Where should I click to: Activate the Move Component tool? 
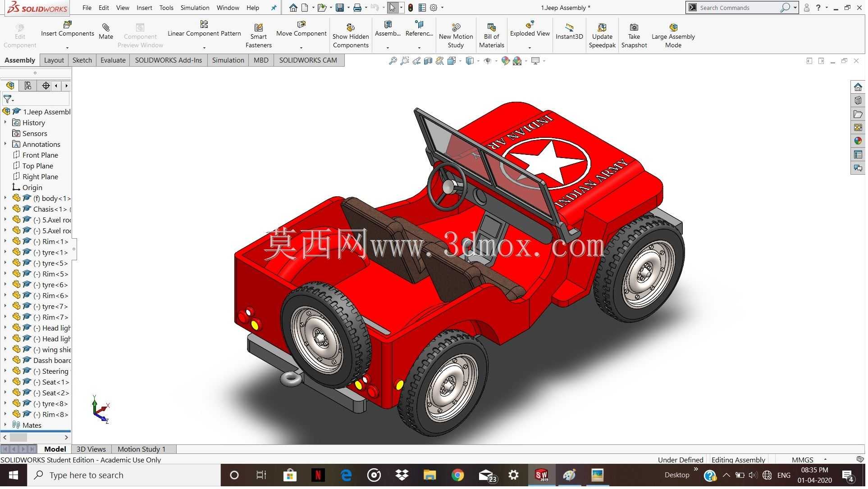[302, 29]
